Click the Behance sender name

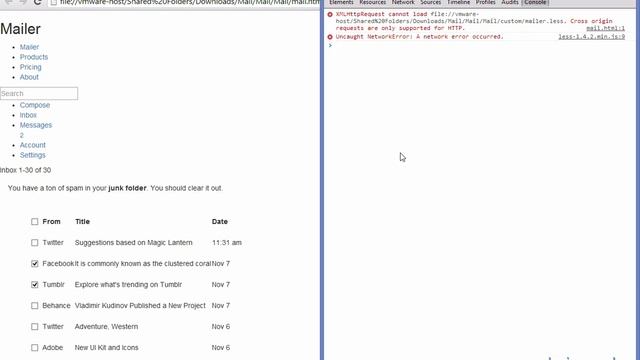click(56, 306)
